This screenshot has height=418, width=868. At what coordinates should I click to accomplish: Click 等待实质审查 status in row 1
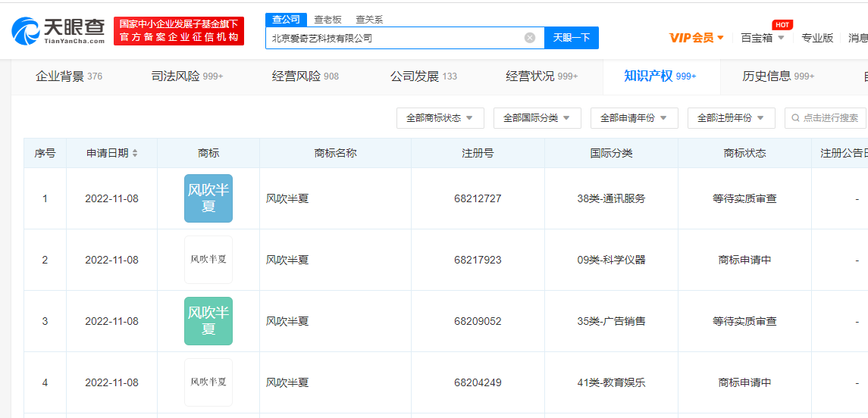point(744,198)
